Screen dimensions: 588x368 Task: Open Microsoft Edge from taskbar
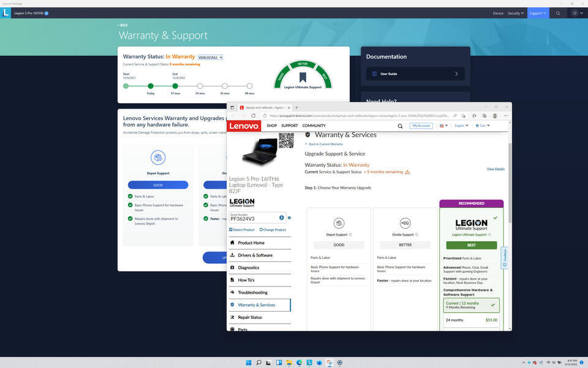pos(300,362)
